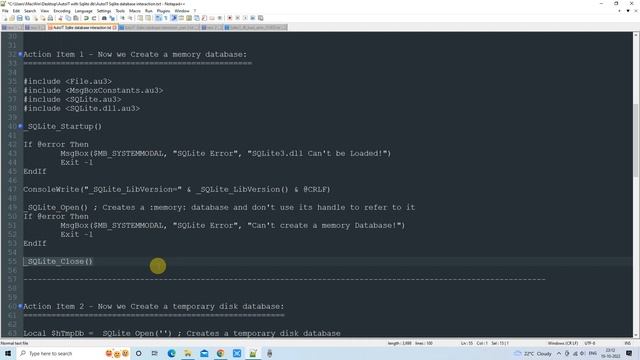
Task: Open the Encoding menu
Action: pos(62,11)
